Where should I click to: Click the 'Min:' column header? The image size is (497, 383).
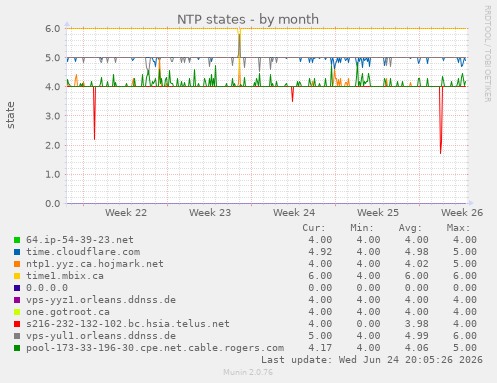362,228
